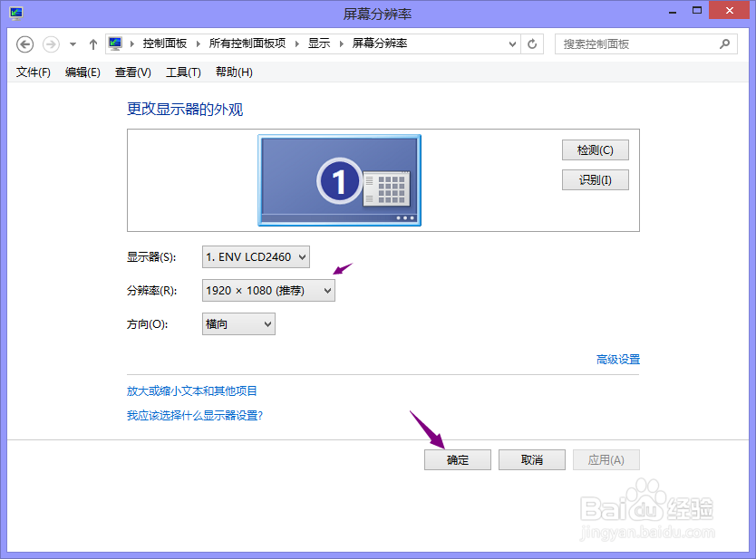756x559 pixels.
Task: Click the refresh icon next to the address bar
Action: (531, 43)
